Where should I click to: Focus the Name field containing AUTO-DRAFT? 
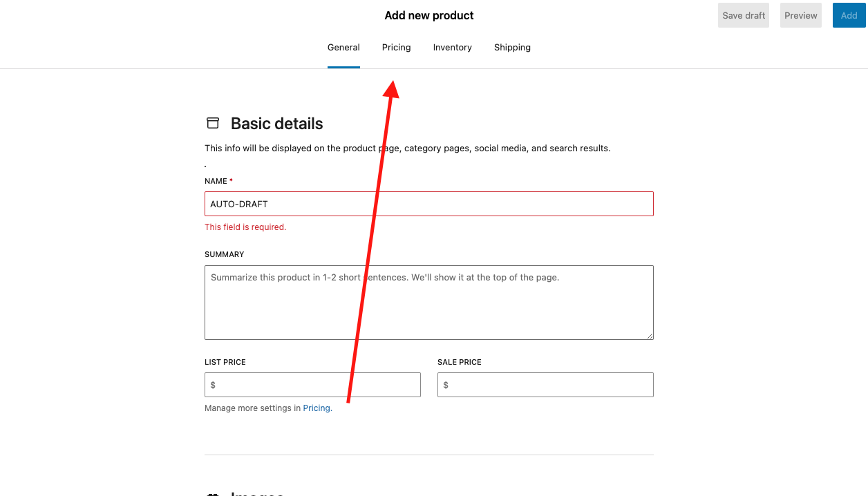[x=428, y=204]
